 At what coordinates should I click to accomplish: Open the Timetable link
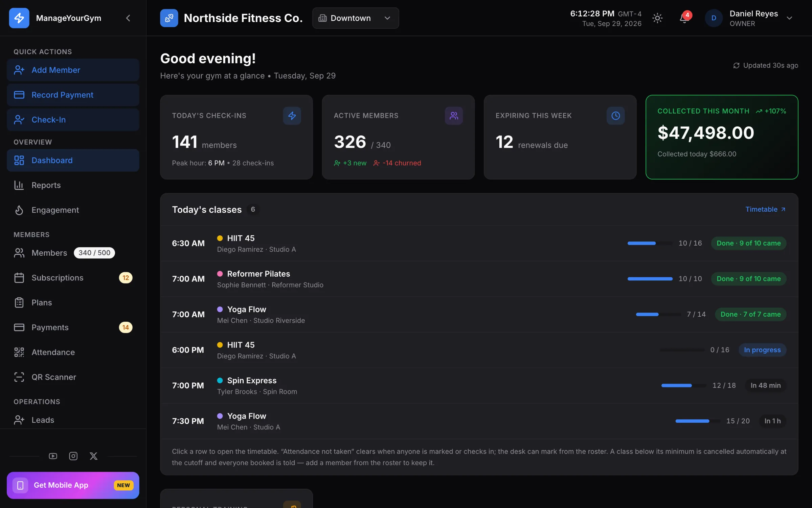coord(765,209)
